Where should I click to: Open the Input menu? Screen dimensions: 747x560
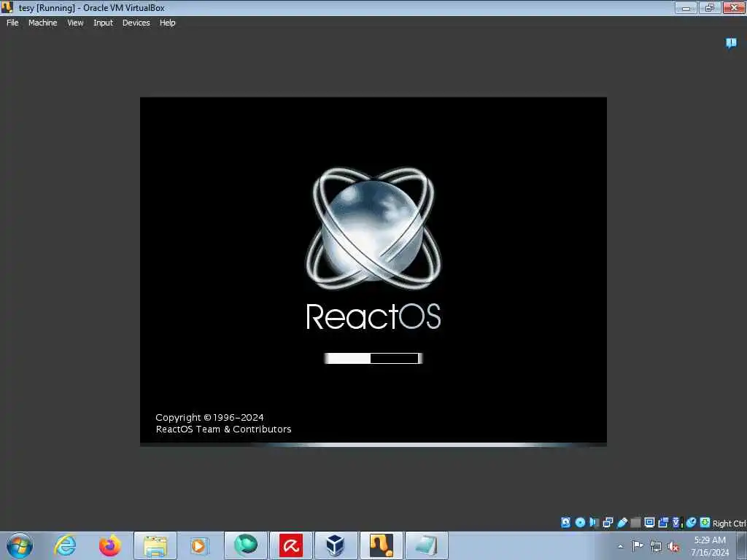click(103, 23)
